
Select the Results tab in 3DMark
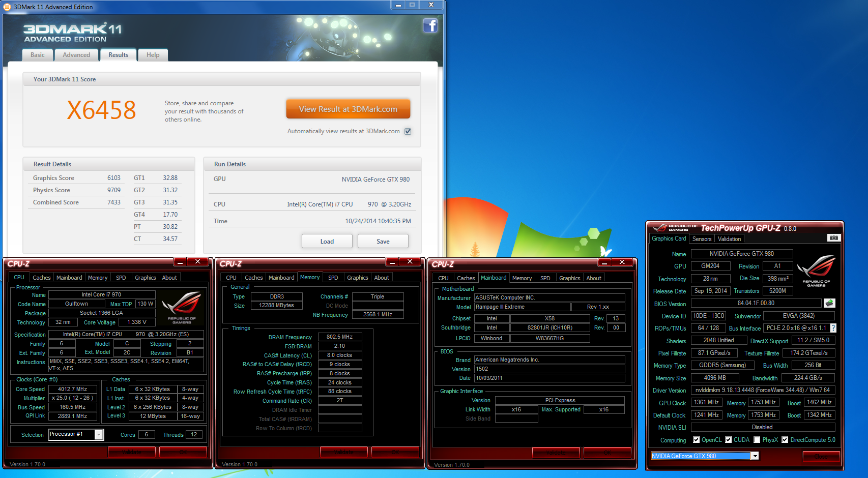(x=119, y=55)
